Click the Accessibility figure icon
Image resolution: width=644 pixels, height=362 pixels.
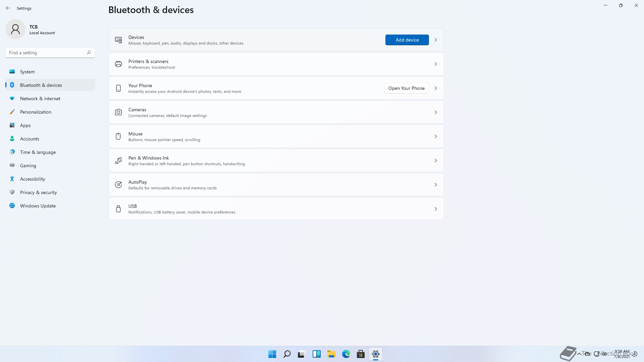coord(12,179)
